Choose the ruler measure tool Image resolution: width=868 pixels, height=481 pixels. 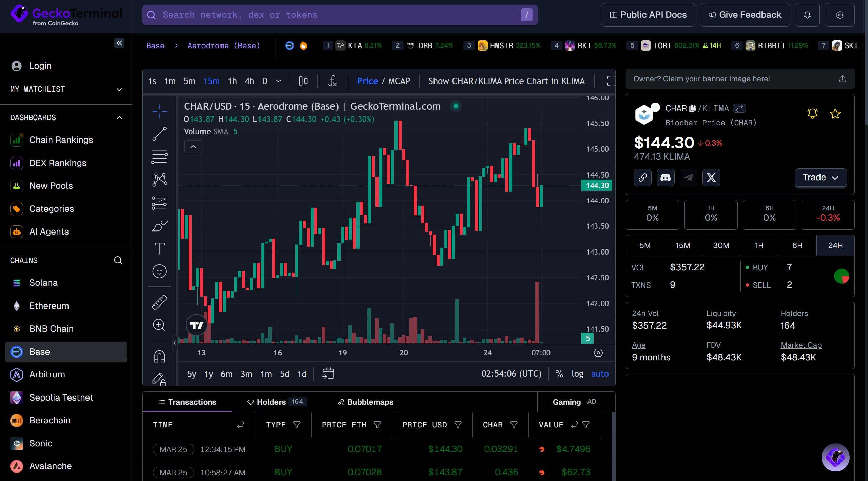(159, 302)
